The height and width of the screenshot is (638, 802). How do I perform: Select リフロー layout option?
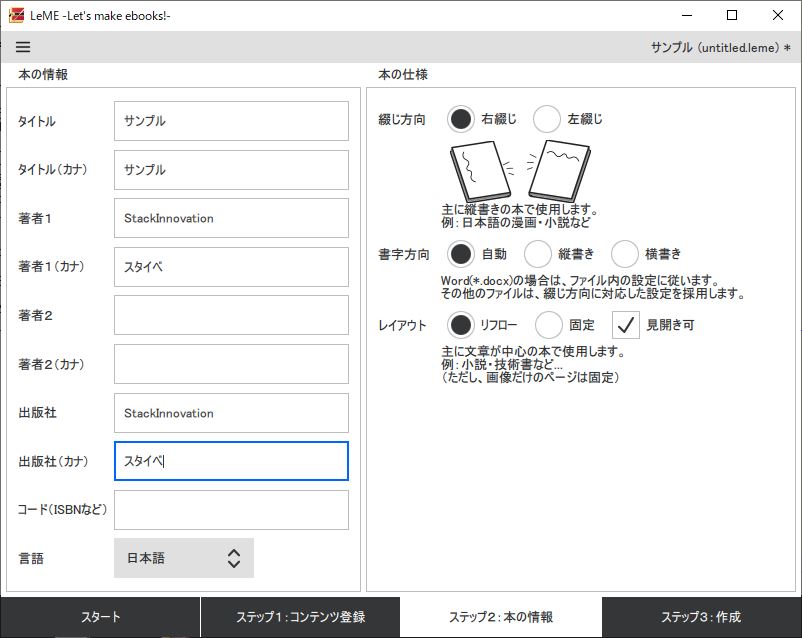(x=460, y=325)
